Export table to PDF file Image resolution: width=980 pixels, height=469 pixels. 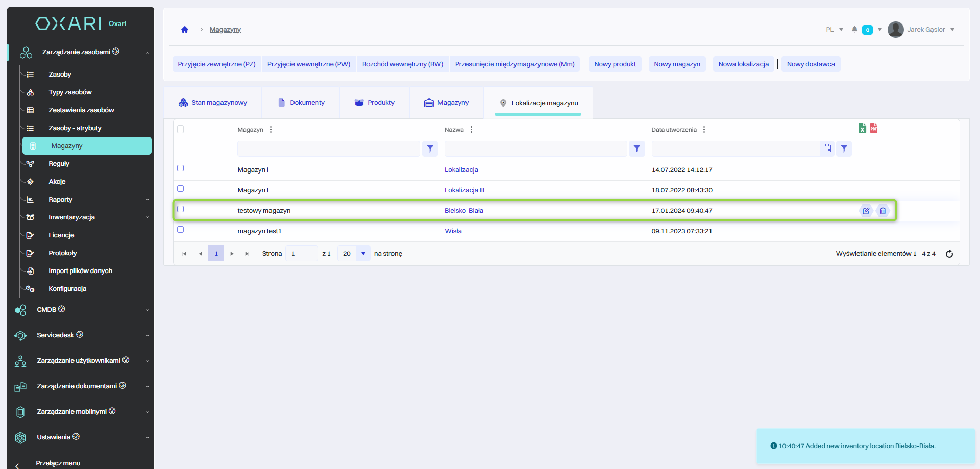click(874, 128)
